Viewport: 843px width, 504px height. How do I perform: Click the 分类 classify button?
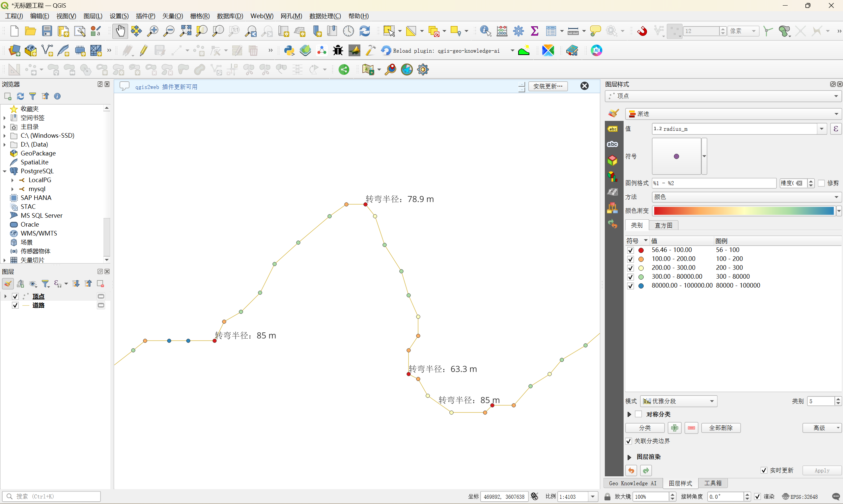645,428
